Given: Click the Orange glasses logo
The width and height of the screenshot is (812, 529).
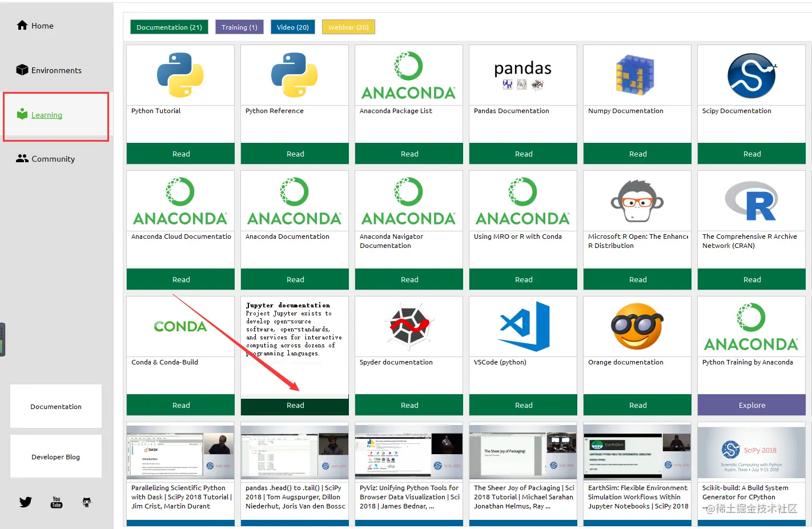Looking at the screenshot, I should pos(637,326).
